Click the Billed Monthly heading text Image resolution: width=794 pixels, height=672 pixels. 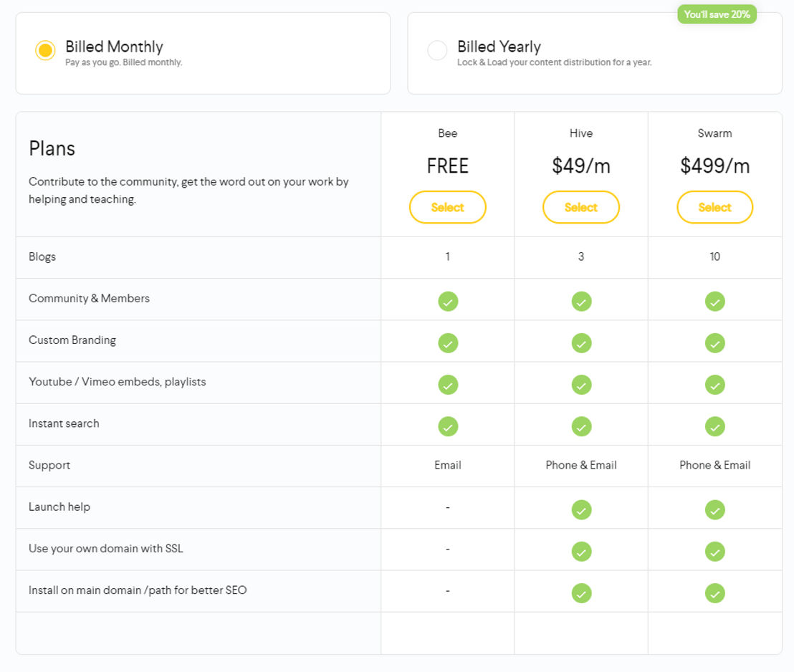(114, 47)
